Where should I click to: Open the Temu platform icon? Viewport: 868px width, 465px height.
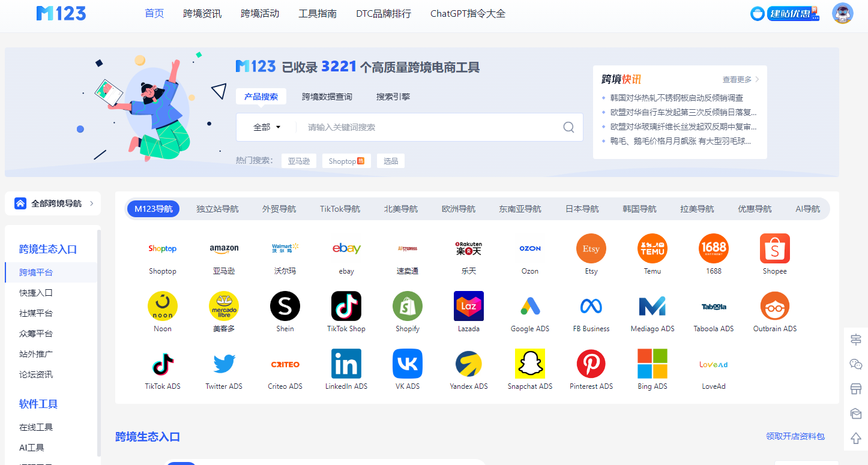653,249
